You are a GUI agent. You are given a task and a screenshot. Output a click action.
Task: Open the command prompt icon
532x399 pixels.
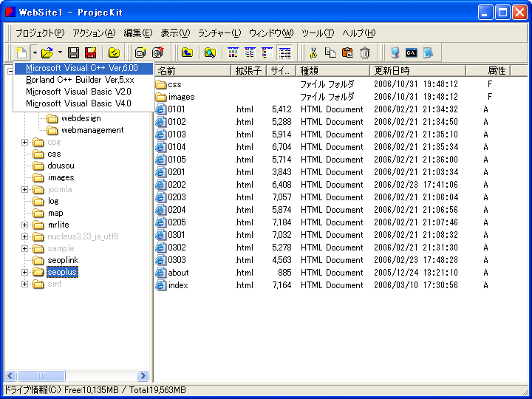(412, 52)
